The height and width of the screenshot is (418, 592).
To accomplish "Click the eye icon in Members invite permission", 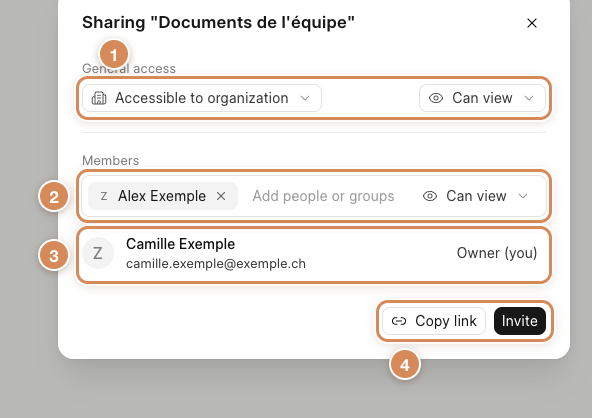I will [430, 196].
